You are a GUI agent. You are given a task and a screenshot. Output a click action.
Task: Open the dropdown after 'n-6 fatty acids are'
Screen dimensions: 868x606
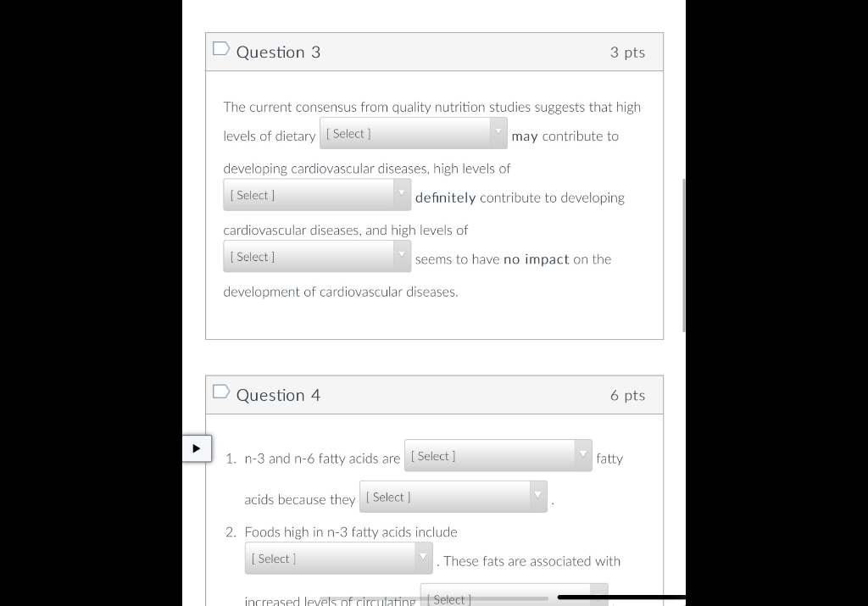click(498, 455)
